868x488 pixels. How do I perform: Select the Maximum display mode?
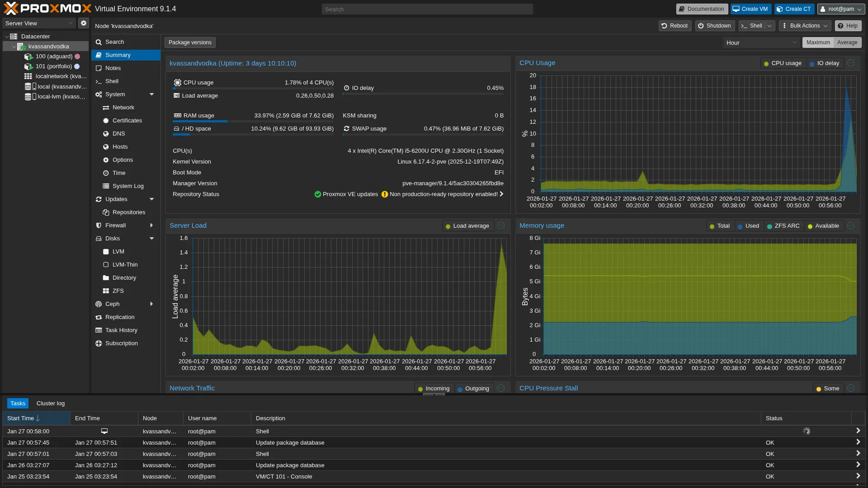818,42
